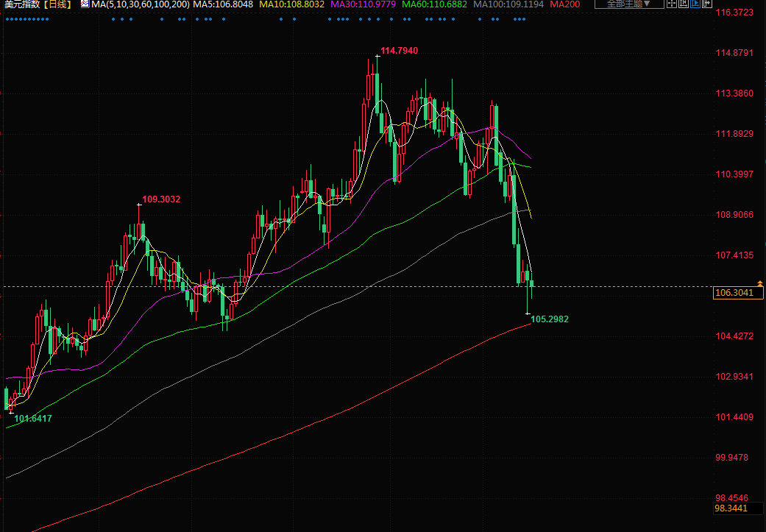Click the orange up arrow above the current price
The image size is (766, 532).
(x=759, y=282)
